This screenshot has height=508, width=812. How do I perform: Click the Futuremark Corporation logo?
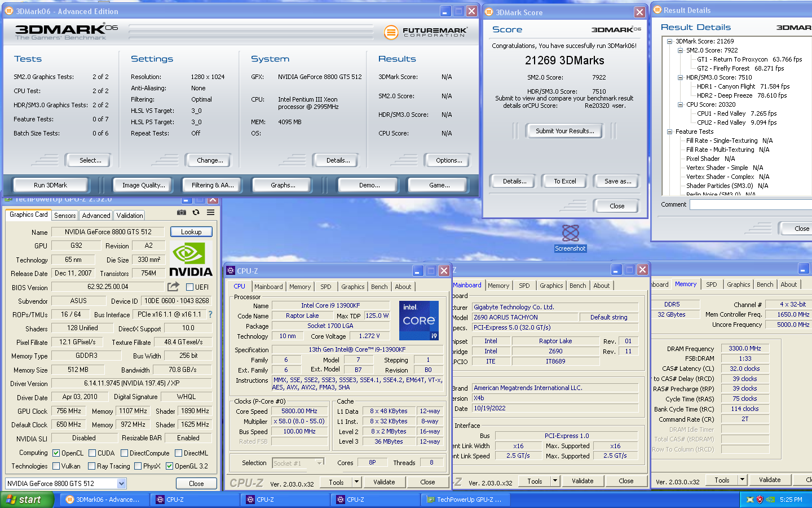425,32
